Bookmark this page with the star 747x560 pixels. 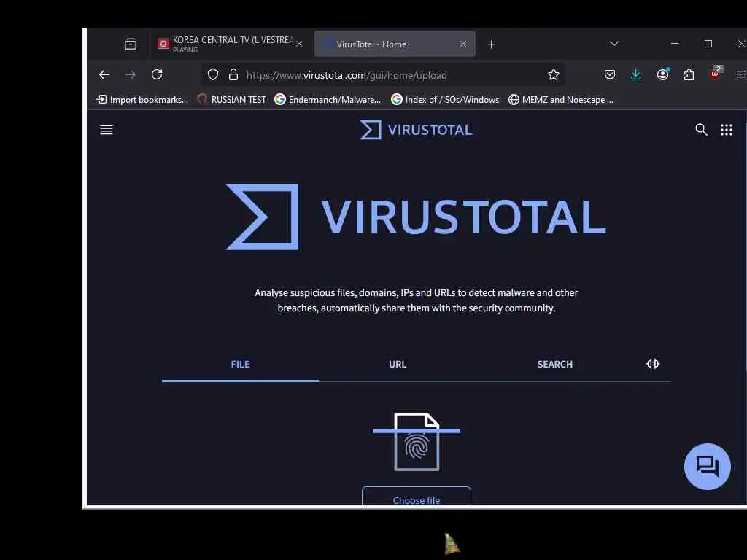point(553,75)
